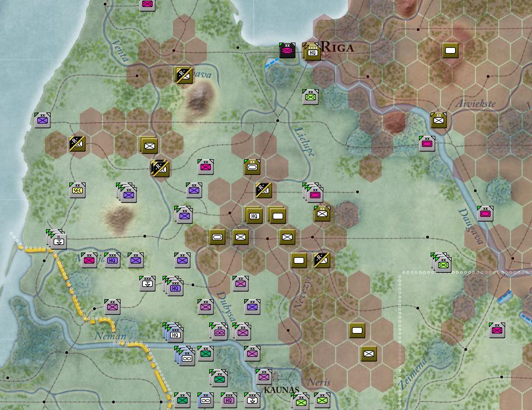Select the blue motorized three-deep stack south of Neman
The width and height of the screenshot is (532, 410).
pyautogui.click(x=185, y=356)
